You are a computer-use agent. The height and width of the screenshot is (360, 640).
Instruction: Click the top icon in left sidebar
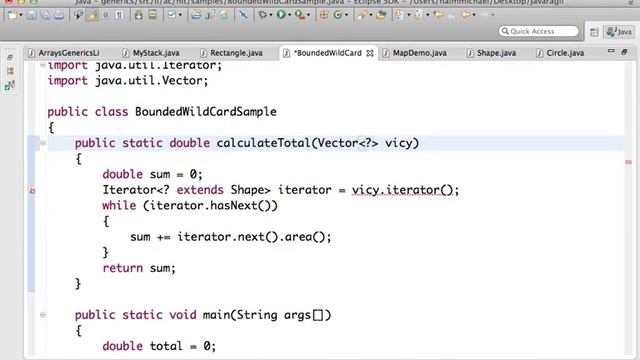click(x=9, y=58)
